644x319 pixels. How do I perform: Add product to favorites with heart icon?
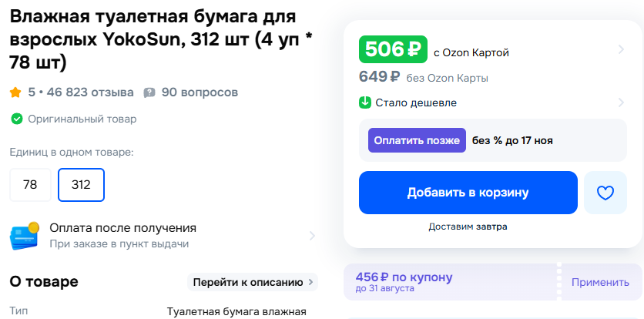605,193
